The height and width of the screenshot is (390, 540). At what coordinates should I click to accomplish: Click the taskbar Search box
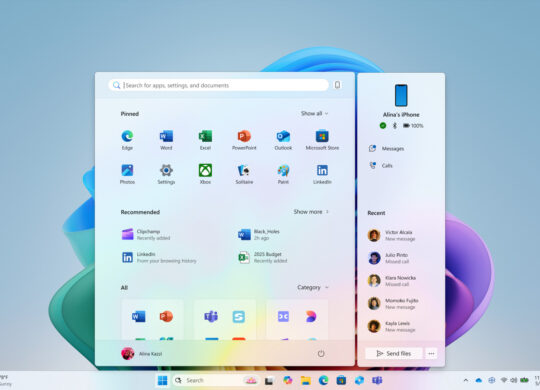(x=216, y=380)
